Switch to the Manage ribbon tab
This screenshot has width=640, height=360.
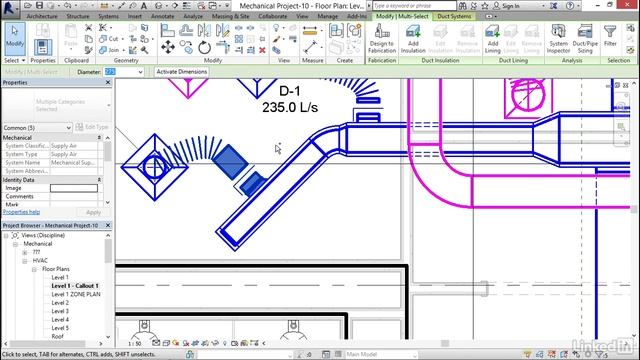coord(327,16)
